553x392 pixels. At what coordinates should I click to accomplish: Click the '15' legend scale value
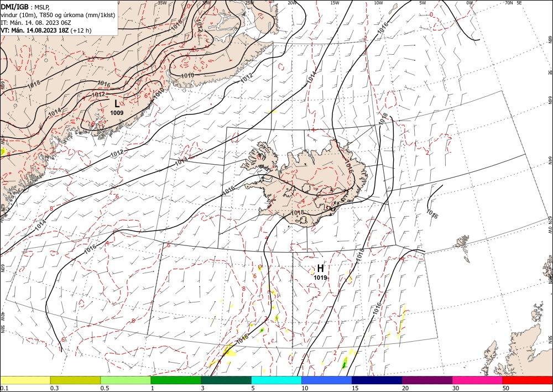[355, 388]
